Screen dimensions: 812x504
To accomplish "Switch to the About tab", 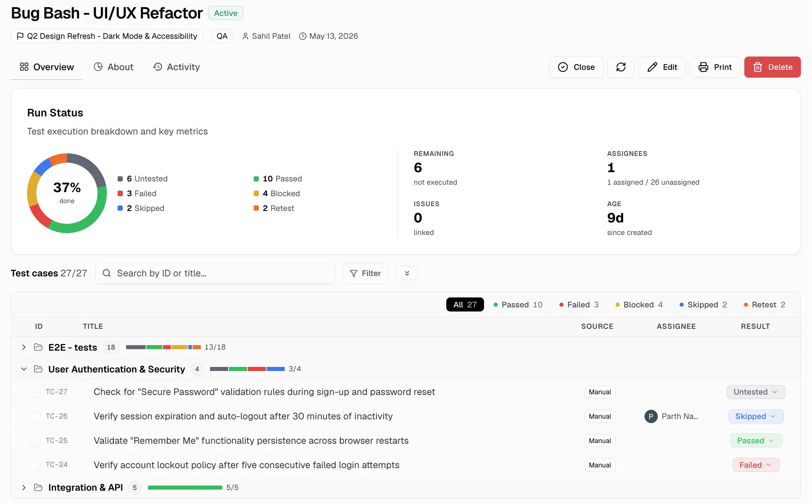I will point(114,67).
